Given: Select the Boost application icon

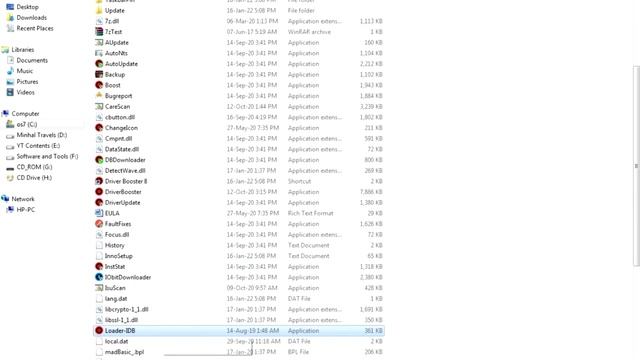Looking at the screenshot, I should (99, 85).
